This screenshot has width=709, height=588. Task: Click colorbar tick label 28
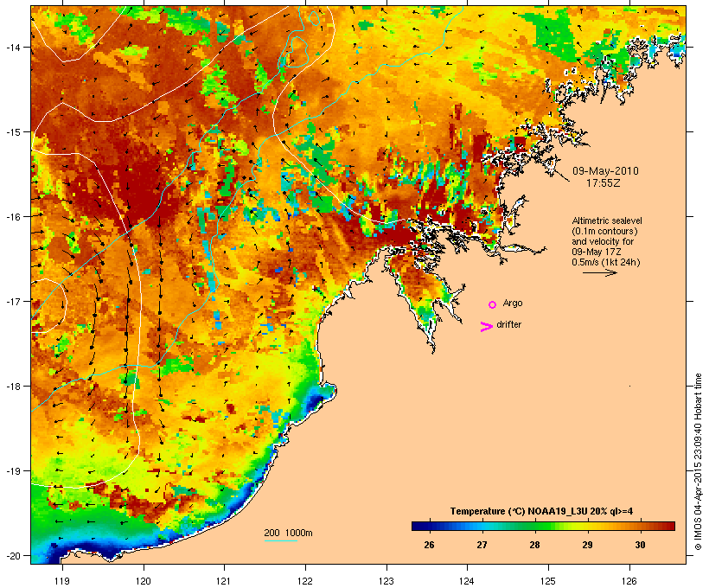tap(534, 545)
